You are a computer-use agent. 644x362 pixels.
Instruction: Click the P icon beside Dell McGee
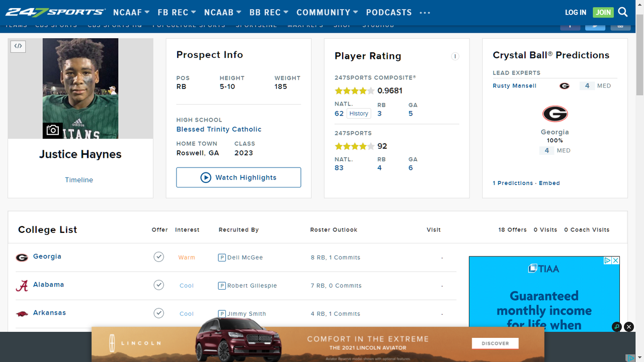click(221, 257)
